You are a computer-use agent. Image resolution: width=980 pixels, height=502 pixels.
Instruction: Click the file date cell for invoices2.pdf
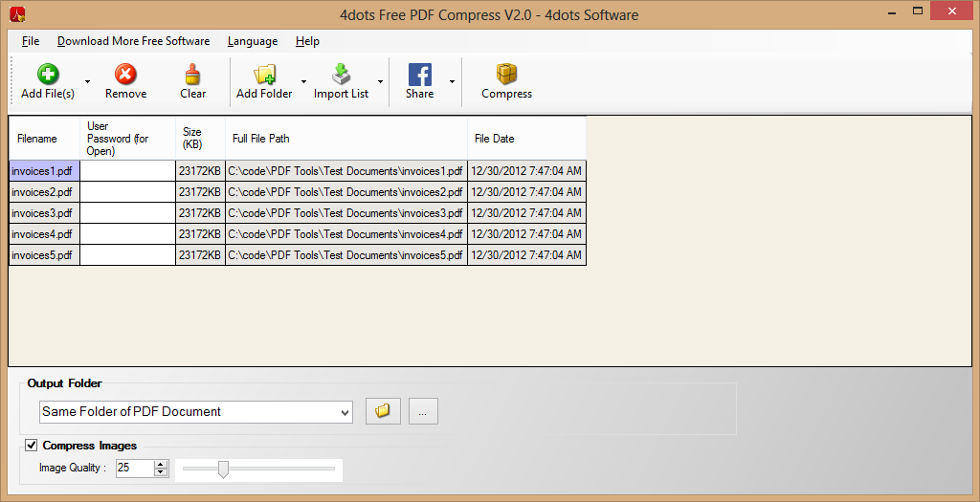tap(527, 192)
